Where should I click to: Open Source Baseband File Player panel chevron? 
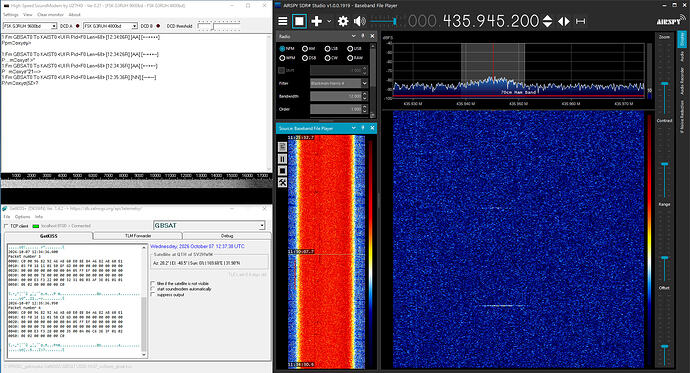pos(353,128)
